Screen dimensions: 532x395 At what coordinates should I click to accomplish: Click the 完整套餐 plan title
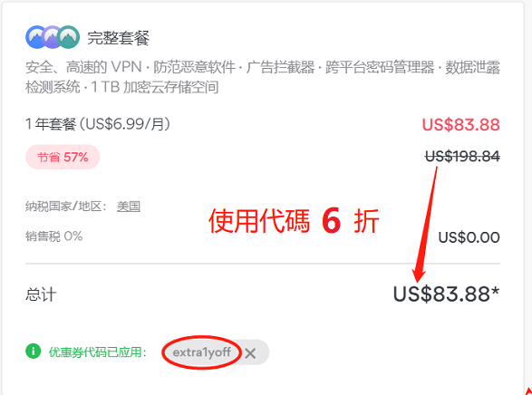click(119, 38)
